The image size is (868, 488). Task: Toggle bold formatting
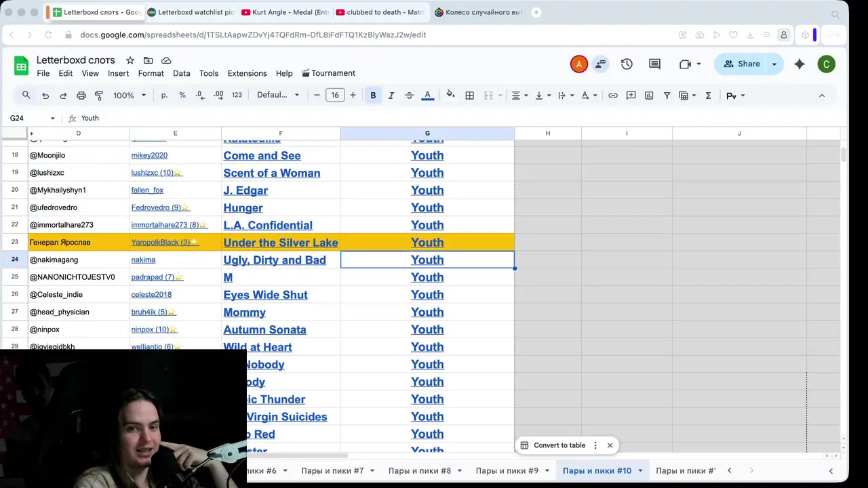click(373, 96)
